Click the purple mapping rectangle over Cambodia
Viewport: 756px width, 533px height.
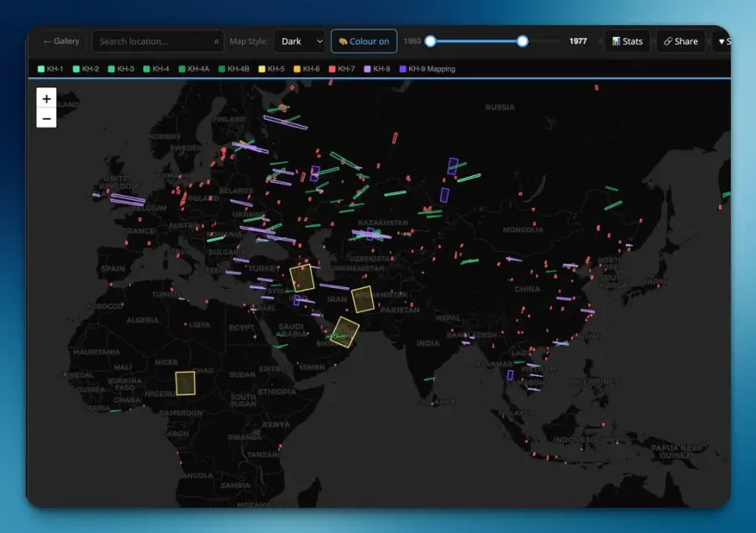click(x=510, y=375)
